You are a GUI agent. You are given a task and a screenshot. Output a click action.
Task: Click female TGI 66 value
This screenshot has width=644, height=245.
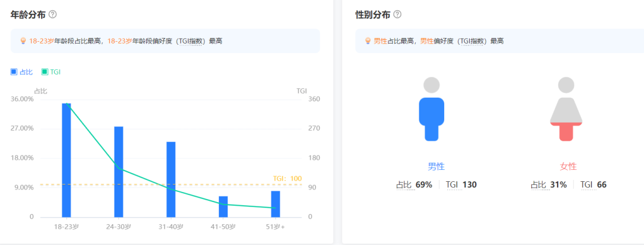[x=601, y=185]
